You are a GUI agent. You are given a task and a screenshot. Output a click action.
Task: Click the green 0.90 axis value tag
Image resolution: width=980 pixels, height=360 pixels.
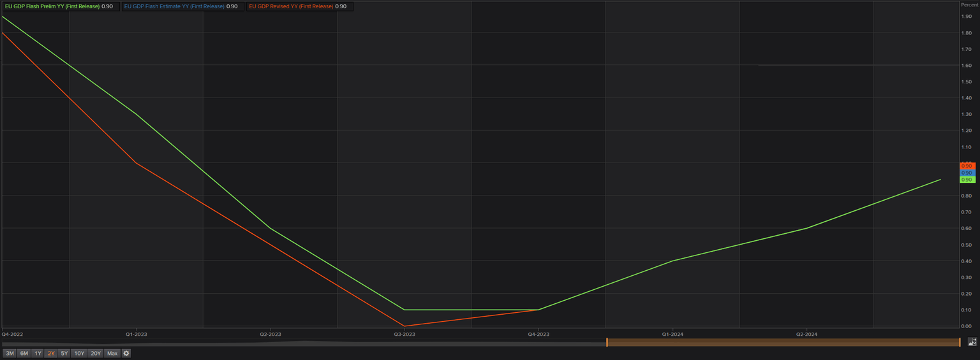point(967,180)
